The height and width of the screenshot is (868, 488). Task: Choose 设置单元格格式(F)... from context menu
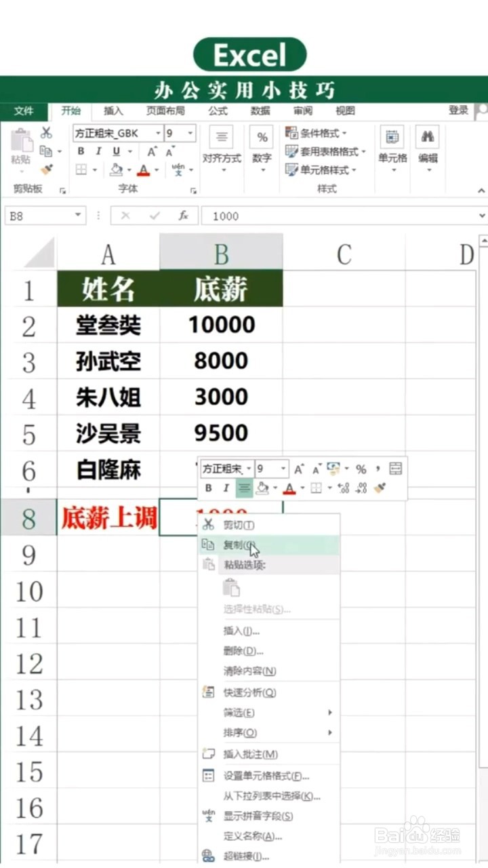coord(269,776)
